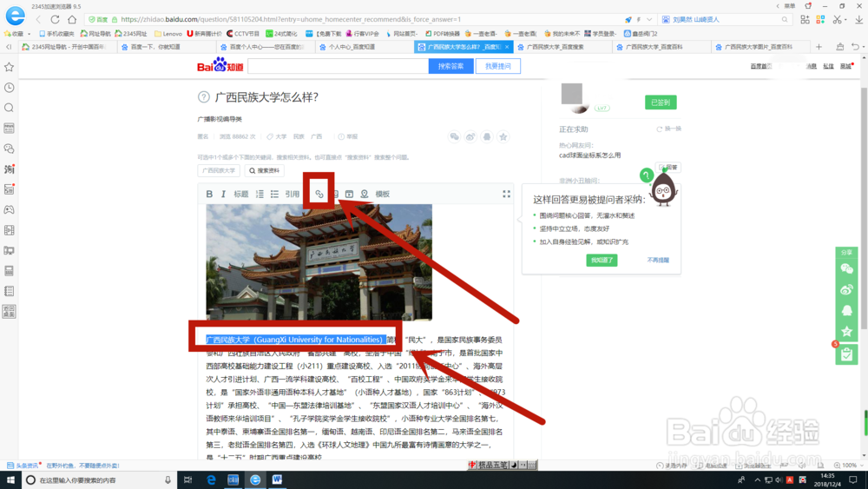Open the game controller icon in left sidebar
This screenshot has height=489, width=868.
9,210
